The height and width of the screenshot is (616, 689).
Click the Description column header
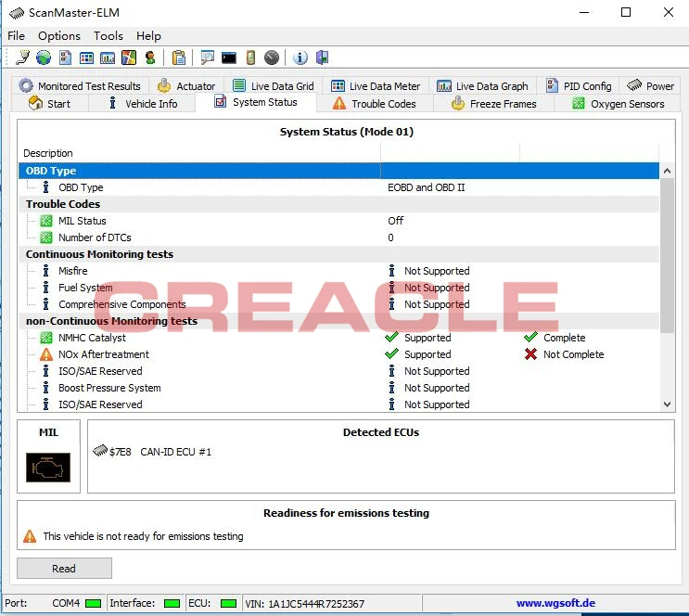click(x=200, y=153)
